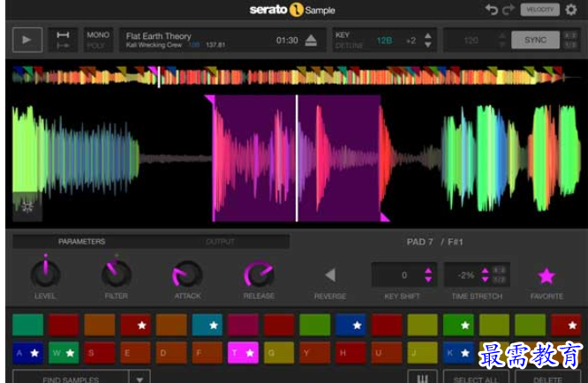This screenshot has height=383, width=588.
Task: Adjust the ATTACK knob
Action: coord(187,274)
